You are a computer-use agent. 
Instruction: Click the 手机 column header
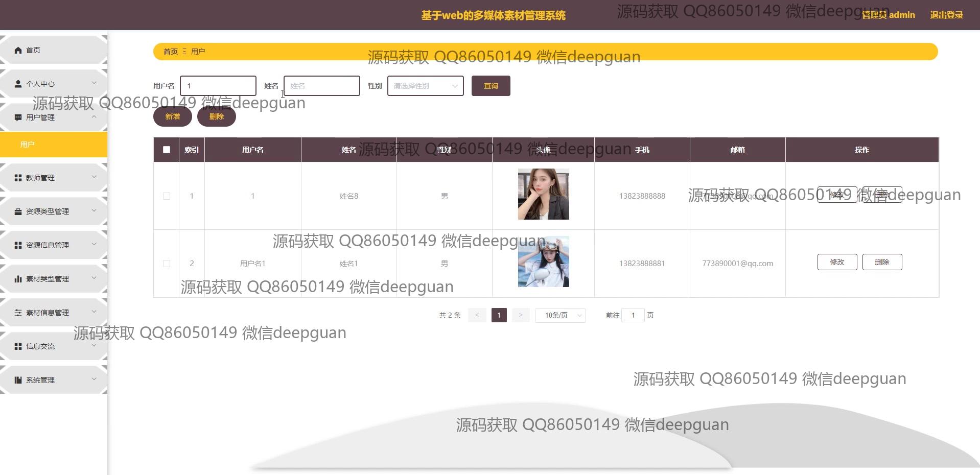click(642, 150)
